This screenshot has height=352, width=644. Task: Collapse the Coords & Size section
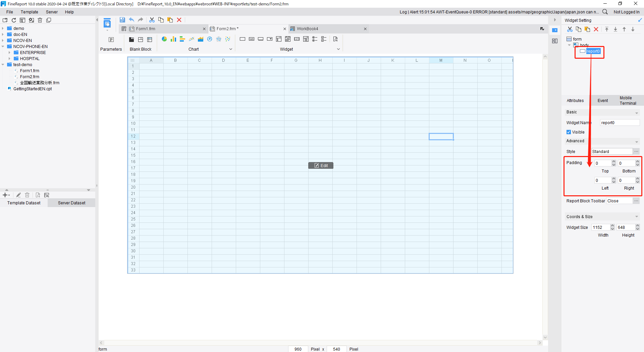637,217
